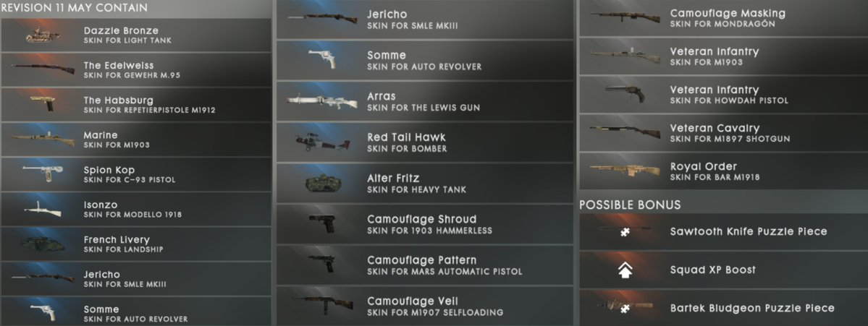Click Veteran Infantry skin for Howdah Pistol
Viewport: 868px width, 326px height.
tap(723, 95)
